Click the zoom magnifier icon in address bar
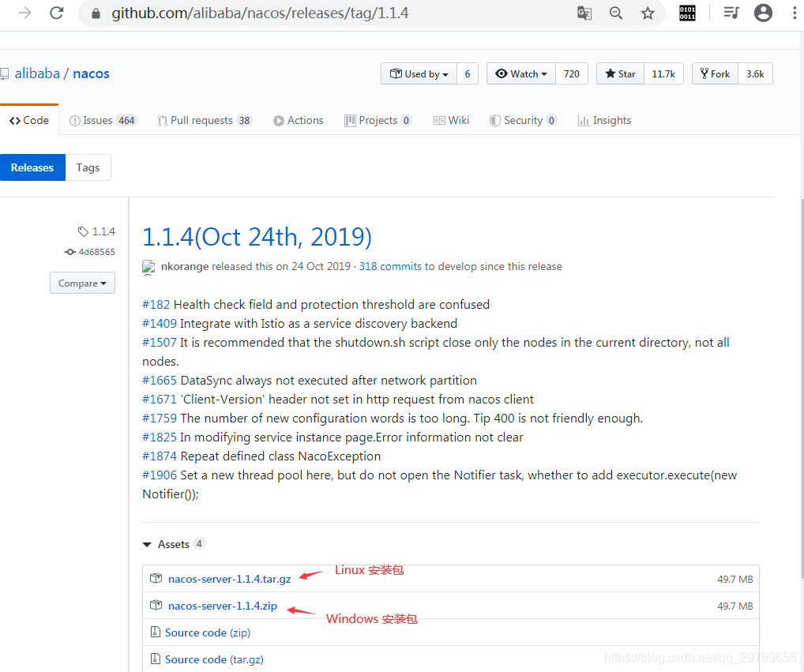 [616, 13]
